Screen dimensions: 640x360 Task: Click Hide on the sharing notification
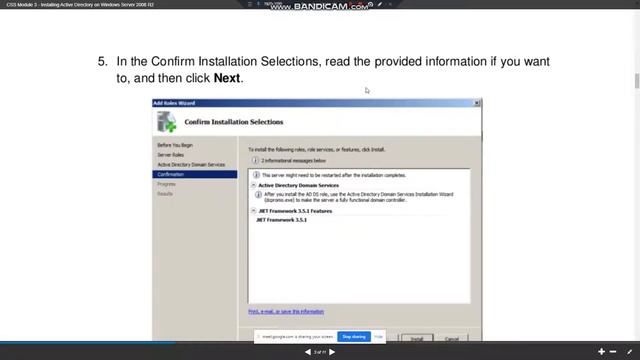point(378,337)
